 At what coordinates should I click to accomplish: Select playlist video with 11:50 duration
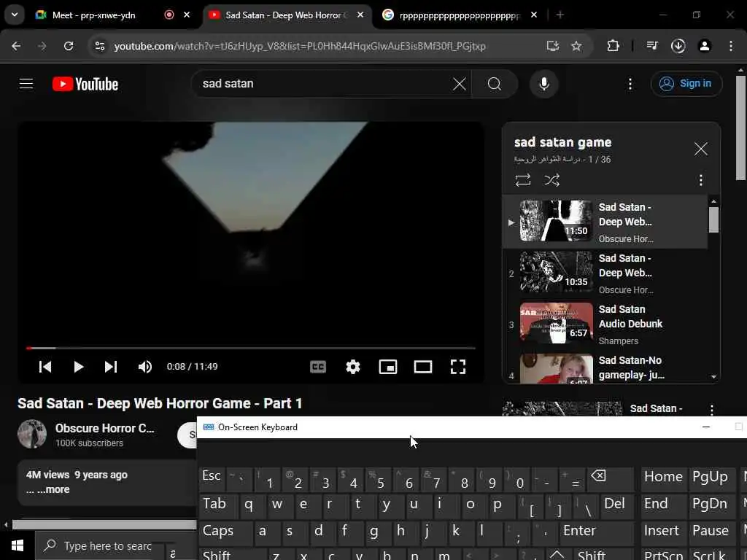pos(605,222)
